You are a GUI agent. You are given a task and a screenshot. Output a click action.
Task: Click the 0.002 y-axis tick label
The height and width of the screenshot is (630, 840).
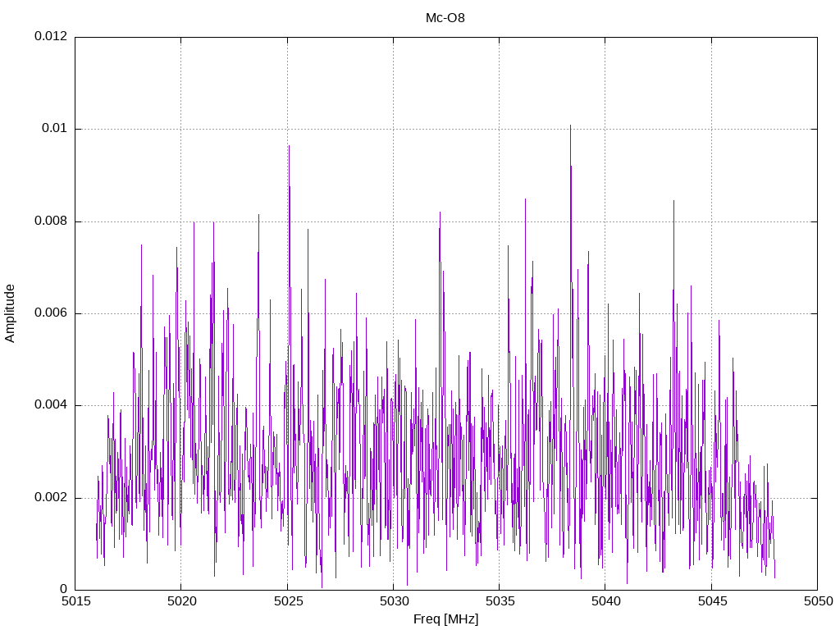click(51, 497)
